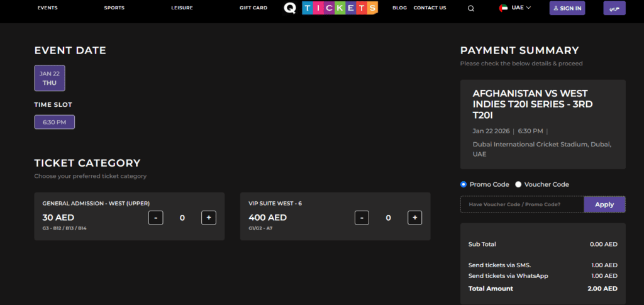Open the Events menu
The image size is (644, 305).
pyautogui.click(x=48, y=8)
